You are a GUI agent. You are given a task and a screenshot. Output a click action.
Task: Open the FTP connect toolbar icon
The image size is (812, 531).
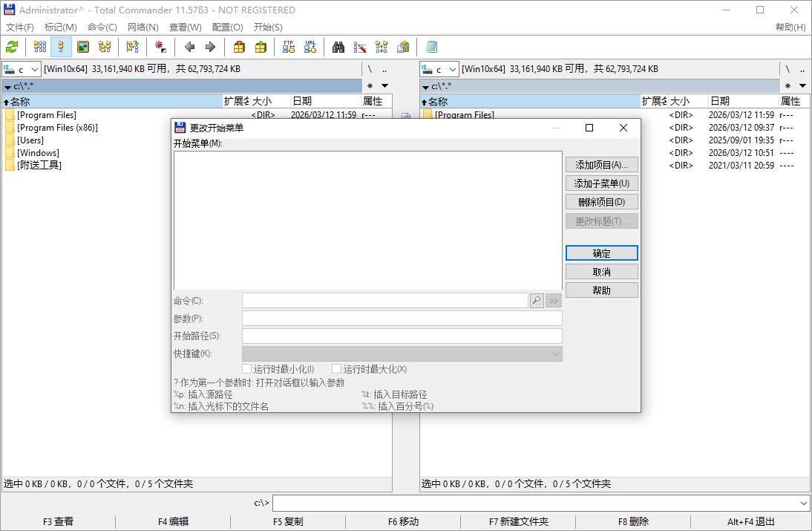tap(289, 47)
